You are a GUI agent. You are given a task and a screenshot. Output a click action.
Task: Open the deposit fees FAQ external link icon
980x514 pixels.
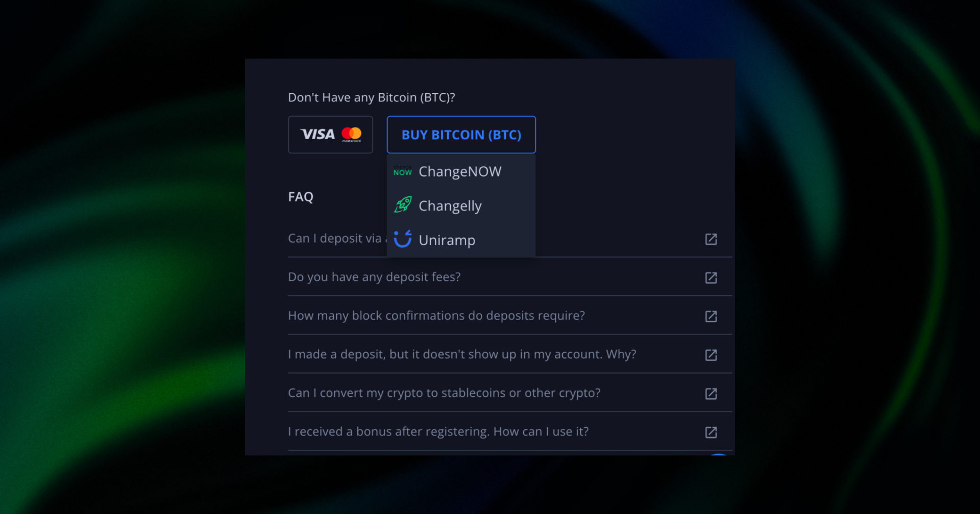711,278
